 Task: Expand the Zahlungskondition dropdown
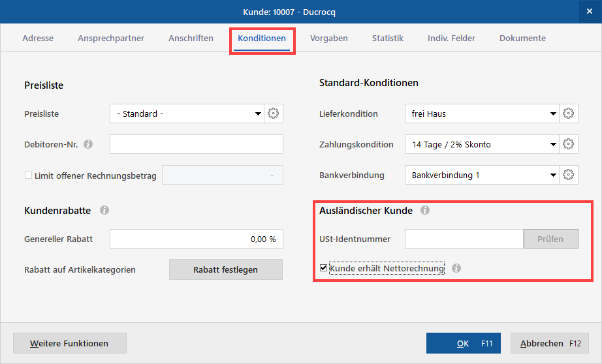(x=553, y=144)
